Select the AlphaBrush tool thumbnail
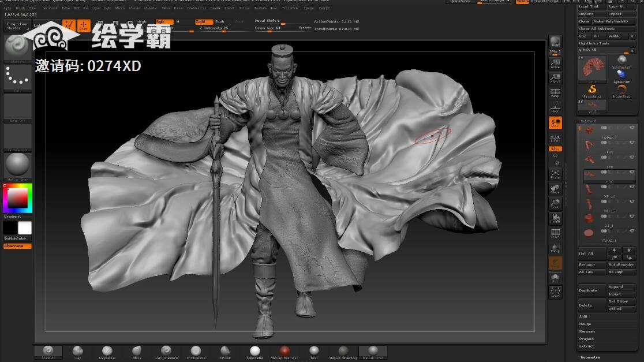The width and height of the screenshot is (644, 362). (621, 76)
